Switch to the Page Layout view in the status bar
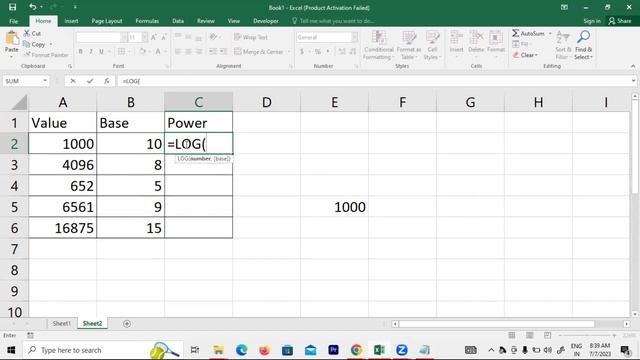The width and height of the screenshot is (640, 360). (x=529, y=335)
